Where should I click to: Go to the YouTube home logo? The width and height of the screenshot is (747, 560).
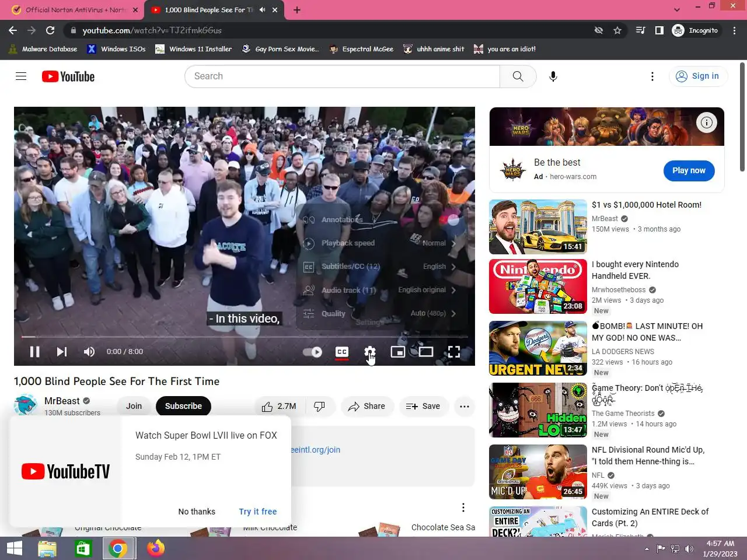68,76
